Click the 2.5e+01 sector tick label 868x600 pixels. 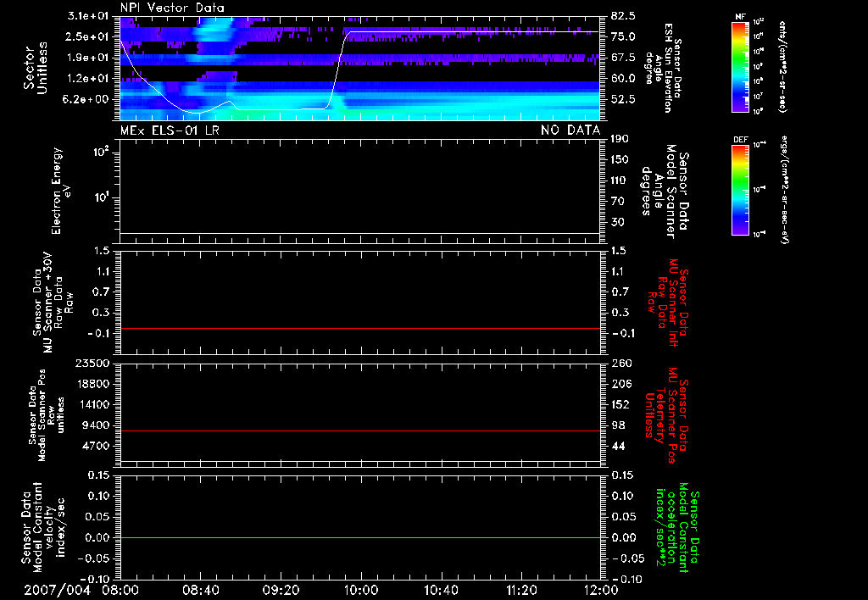87,36
